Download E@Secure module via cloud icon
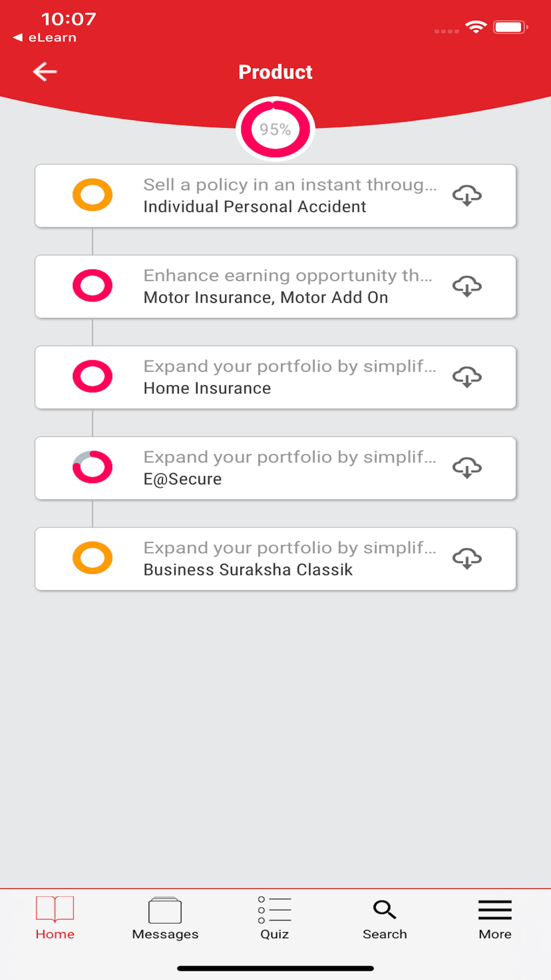 [x=467, y=468]
